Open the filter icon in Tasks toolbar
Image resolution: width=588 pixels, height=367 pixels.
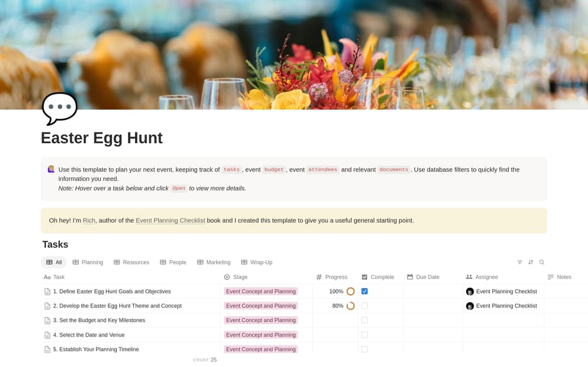[519, 262]
